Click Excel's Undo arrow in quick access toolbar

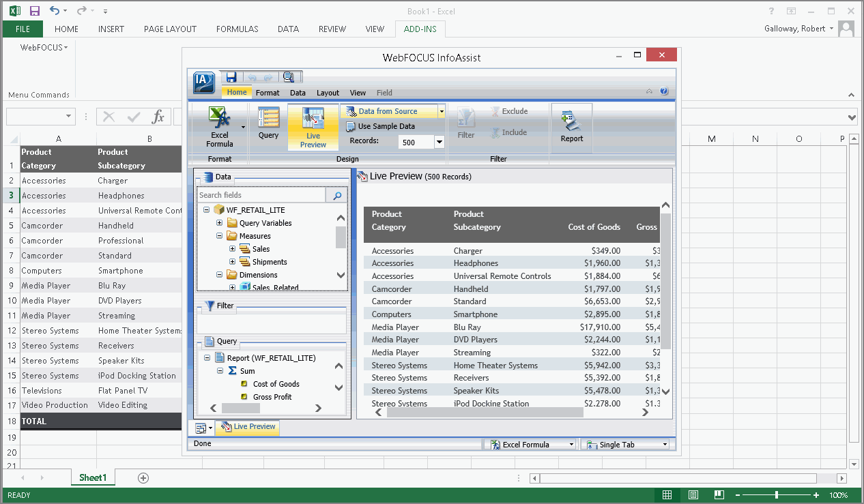coord(55,11)
